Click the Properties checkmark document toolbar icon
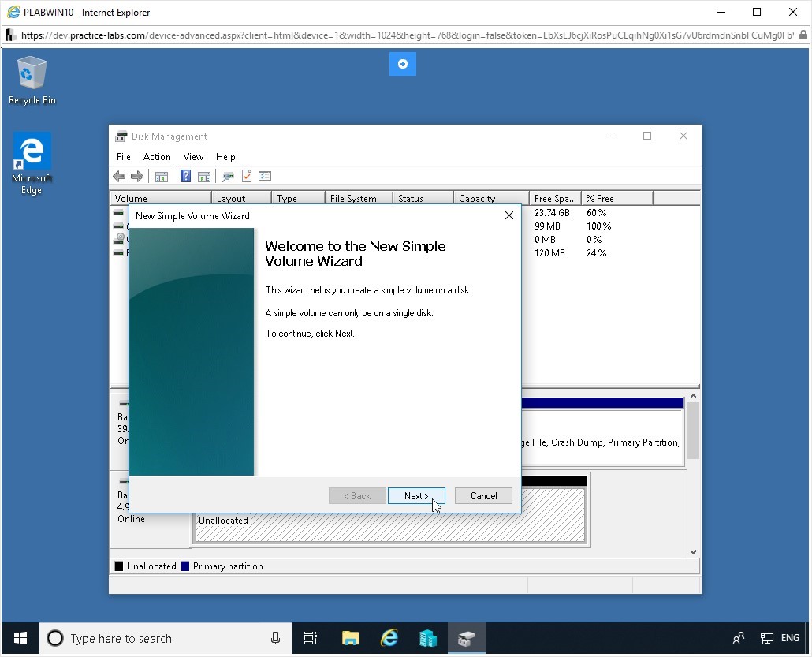The image size is (812, 657). 247,176
